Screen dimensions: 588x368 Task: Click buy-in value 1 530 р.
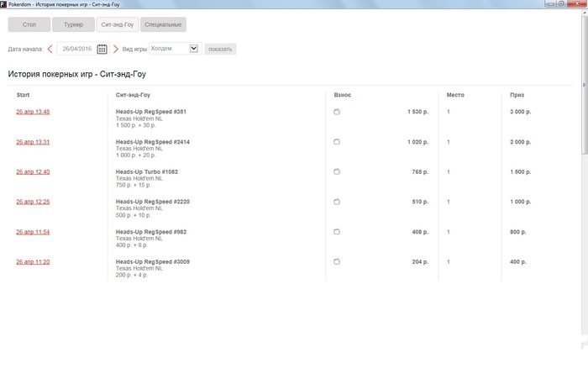click(417, 112)
